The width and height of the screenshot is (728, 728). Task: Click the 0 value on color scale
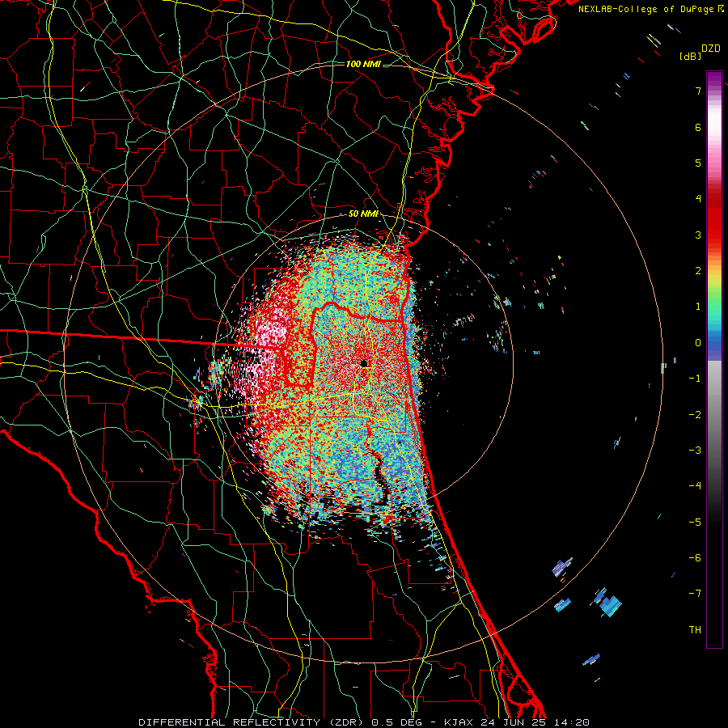click(698, 343)
